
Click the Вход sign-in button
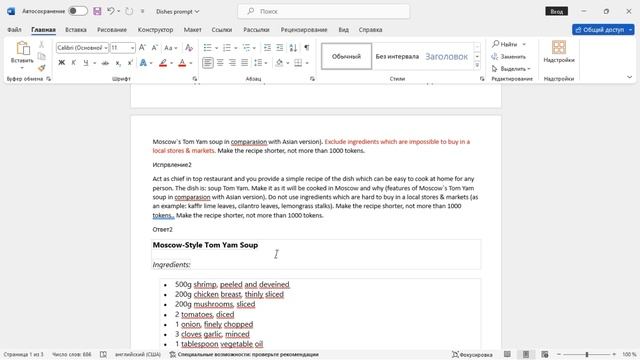557,11
